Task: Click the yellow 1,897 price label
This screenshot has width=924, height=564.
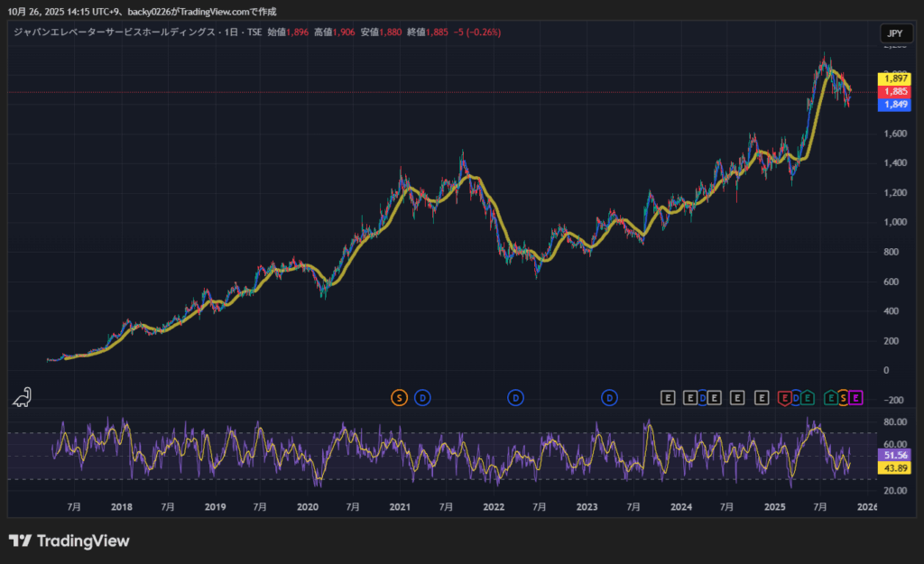Action: [895, 79]
